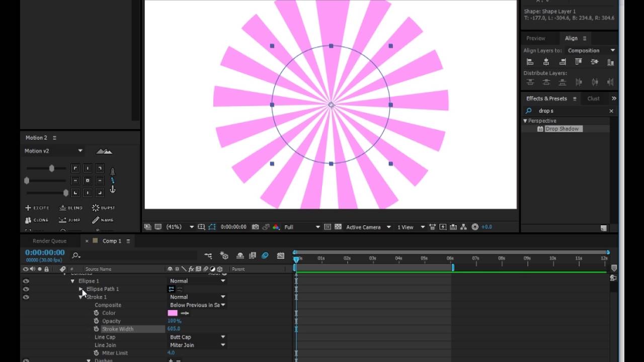This screenshot has height=362, width=644.
Task: Set anchor point to bottom-right in Motion 2
Action: tap(100, 193)
